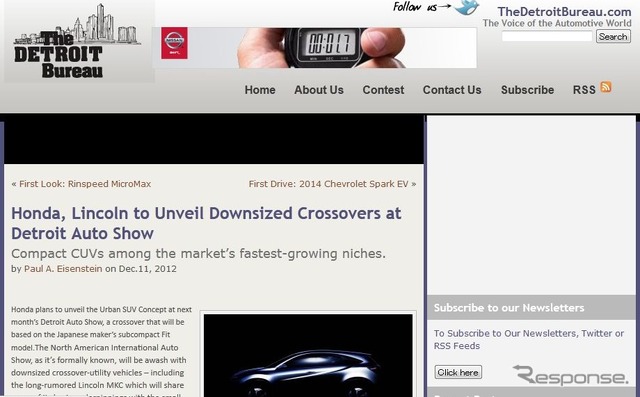This screenshot has width=640, height=397.
Task: Select the date Dec.11, 2012
Action: [x=147, y=269]
